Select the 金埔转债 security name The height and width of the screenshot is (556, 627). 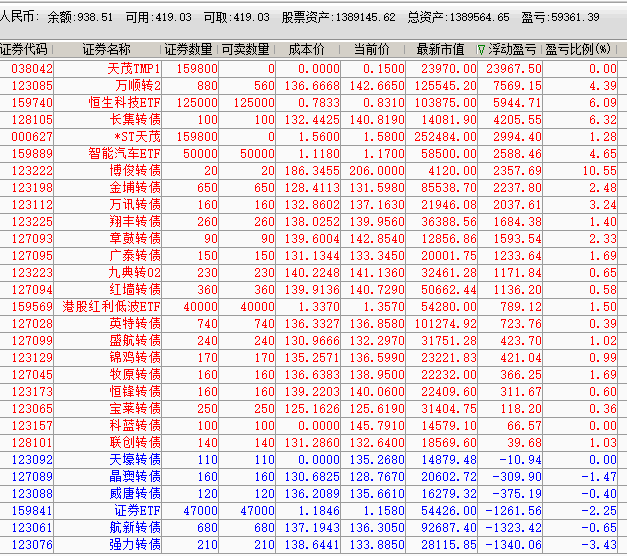[135, 188]
